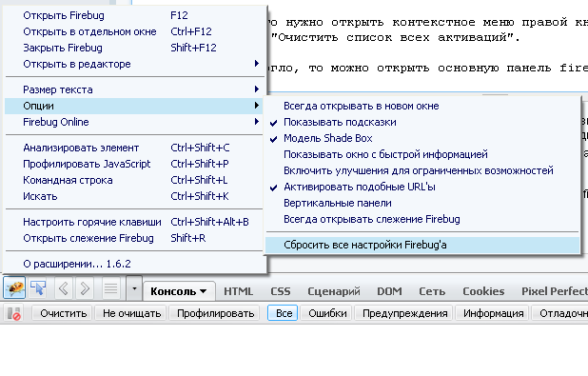Open the small dropdown arrow beside toolbar icons

click(x=134, y=288)
